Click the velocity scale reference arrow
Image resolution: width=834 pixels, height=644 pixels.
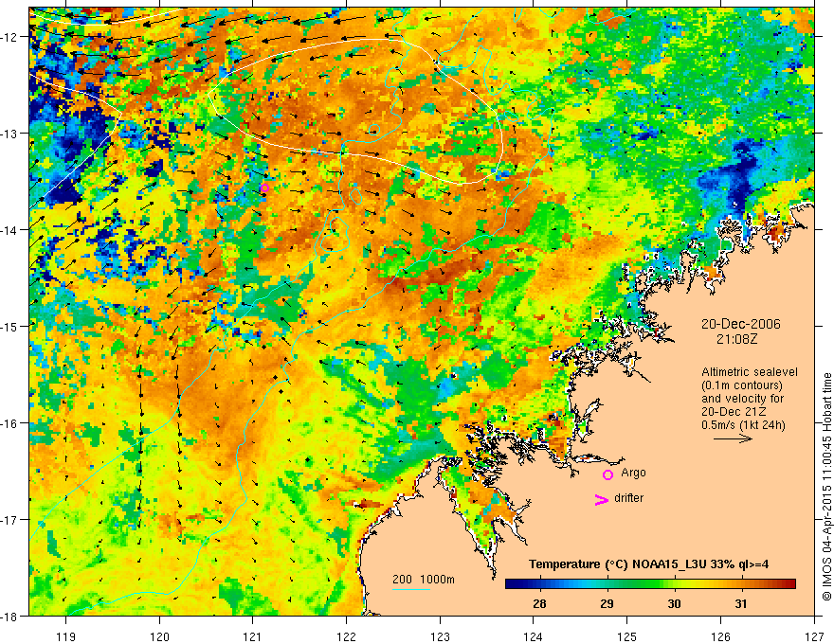(733, 438)
